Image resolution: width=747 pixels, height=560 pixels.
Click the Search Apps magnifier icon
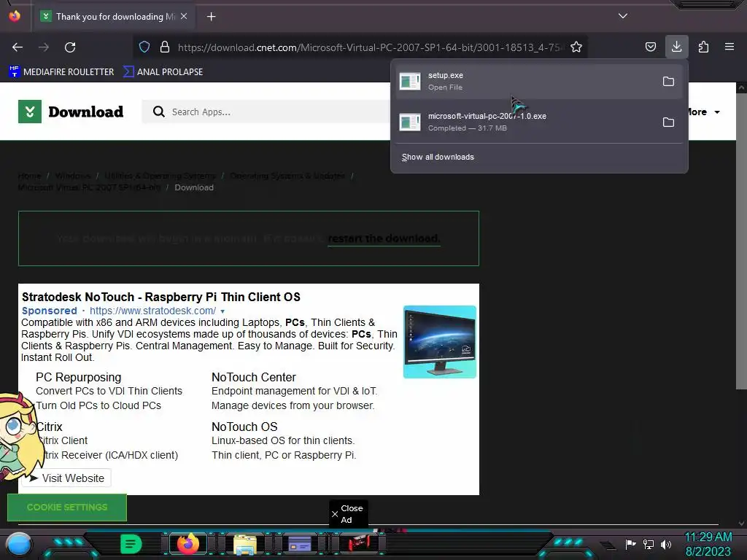(158, 112)
